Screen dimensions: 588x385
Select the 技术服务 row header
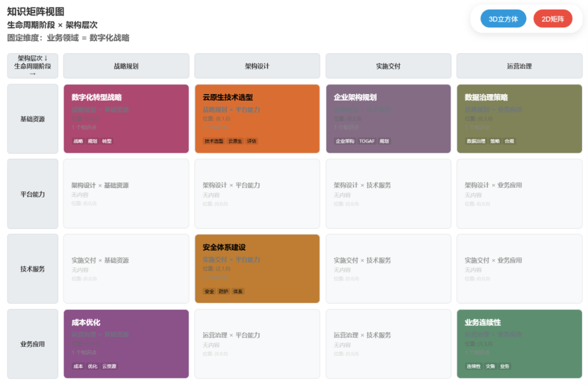click(x=33, y=269)
